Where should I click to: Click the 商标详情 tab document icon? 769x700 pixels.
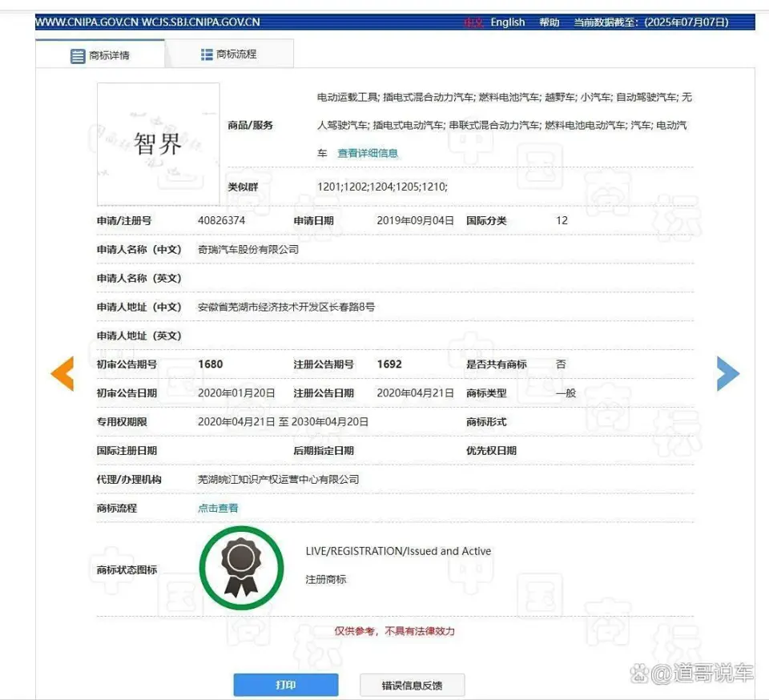78,56
